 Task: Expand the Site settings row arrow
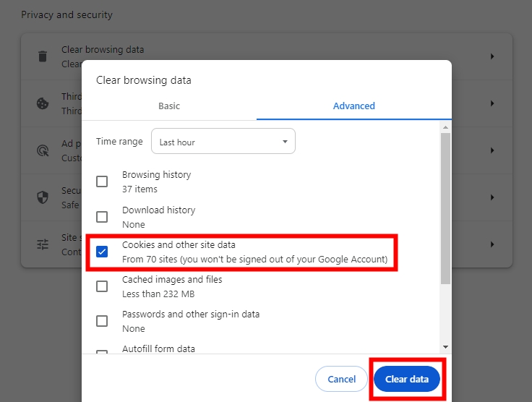tap(492, 244)
